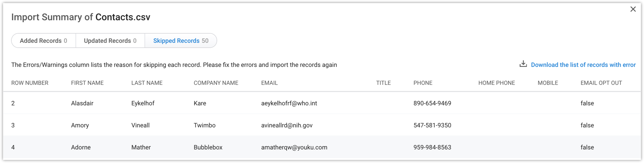Click phone number 547-581-9350
This screenshot has width=644, height=163.
pyautogui.click(x=432, y=125)
